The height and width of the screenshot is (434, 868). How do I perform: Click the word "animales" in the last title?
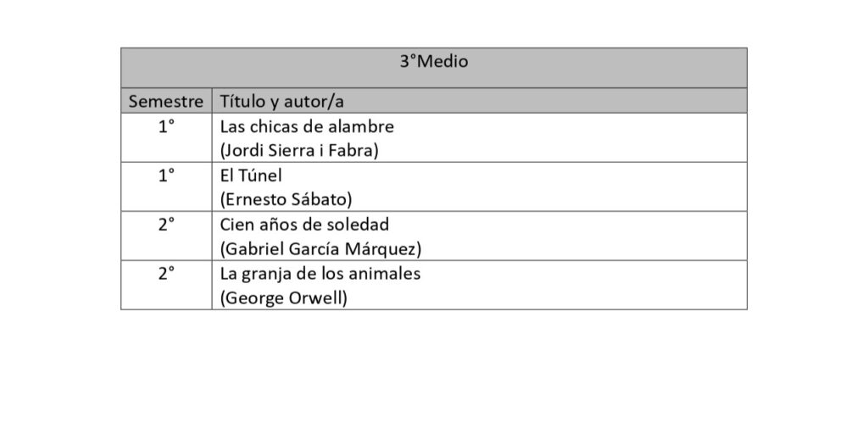coord(388,274)
